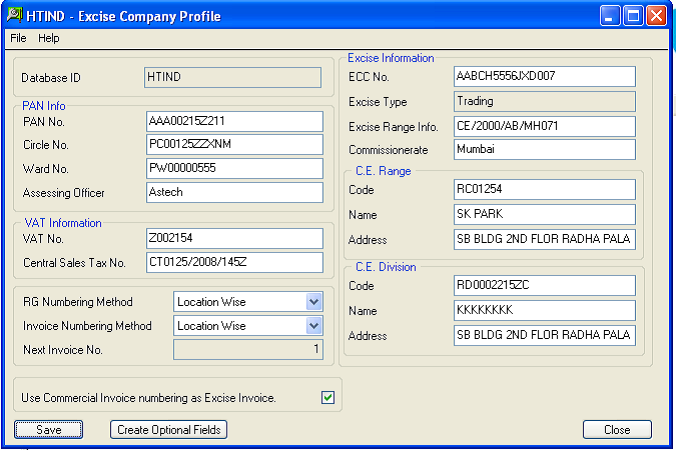Click the PAN No. input field
The width and height of the screenshot is (676, 450).
coord(235,122)
